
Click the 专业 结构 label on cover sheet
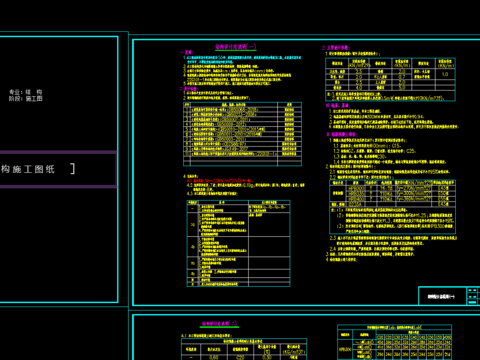click(x=26, y=92)
